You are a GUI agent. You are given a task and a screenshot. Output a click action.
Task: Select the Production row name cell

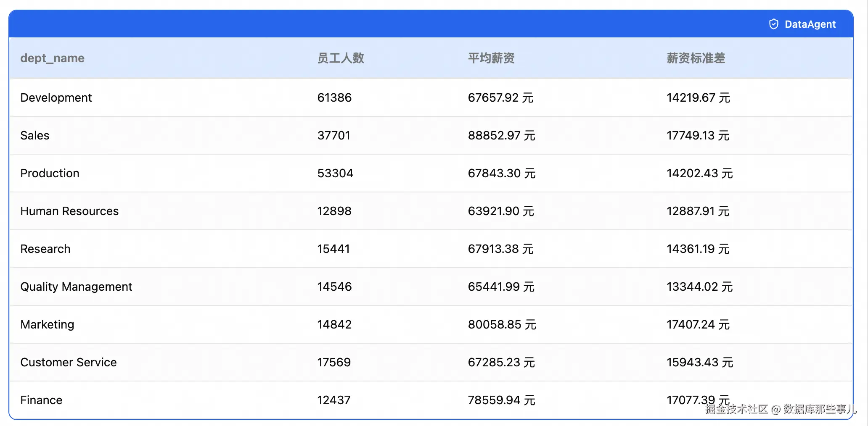(x=50, y=173)
